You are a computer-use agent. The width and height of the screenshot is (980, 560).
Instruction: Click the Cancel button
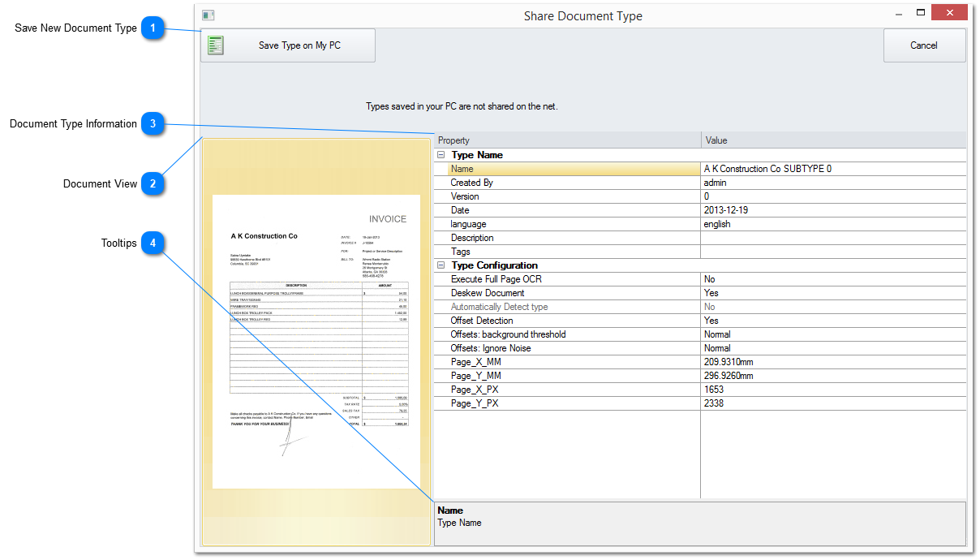pos(924,45)
